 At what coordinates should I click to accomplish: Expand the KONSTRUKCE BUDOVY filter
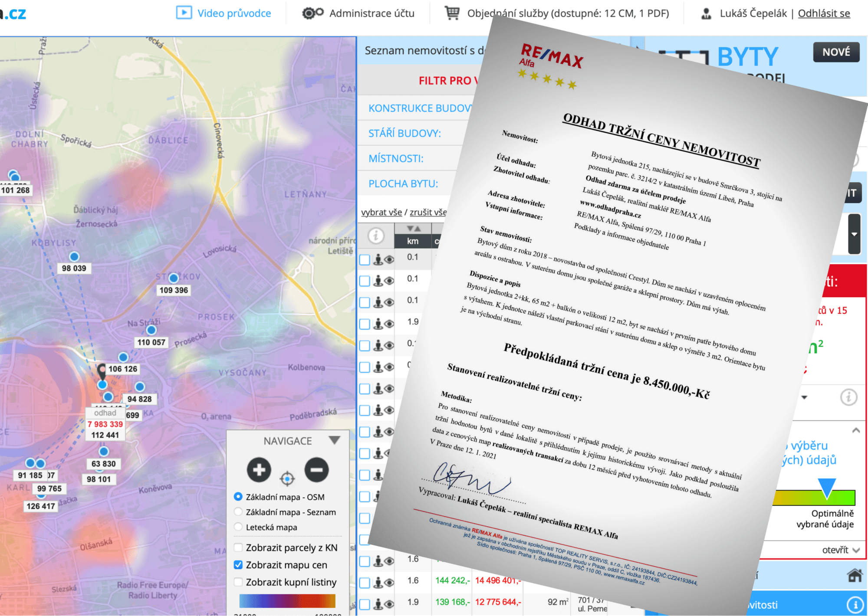click(x=421, y=108)
